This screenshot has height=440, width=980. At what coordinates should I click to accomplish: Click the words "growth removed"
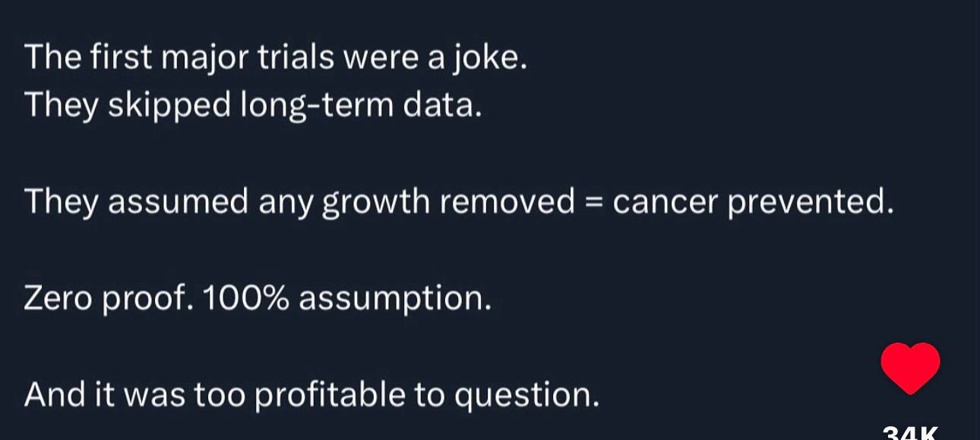[x=449, y=202]
